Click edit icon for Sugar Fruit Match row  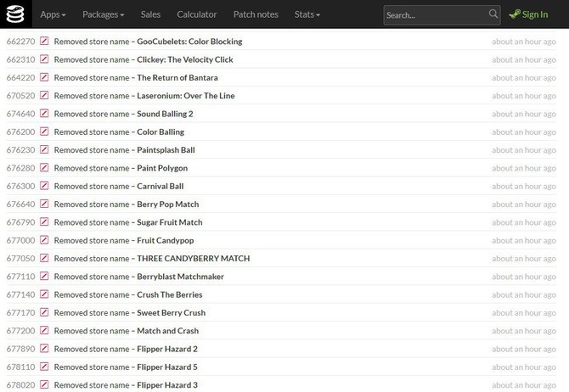click(44, 222)
